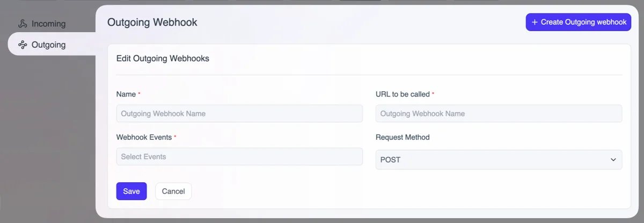Click the plus icon on Create button
This screenshot has width=644, height=223.
(534, 22)
